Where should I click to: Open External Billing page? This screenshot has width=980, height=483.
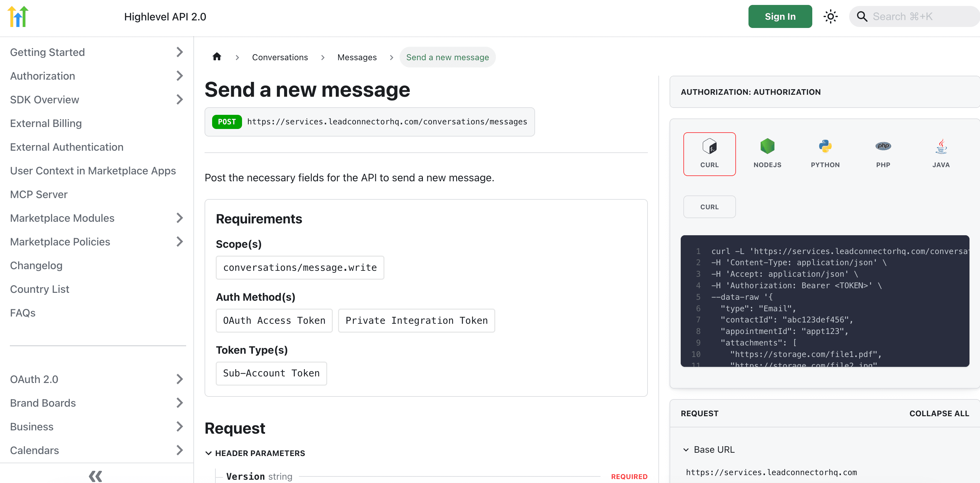point(46,123)
